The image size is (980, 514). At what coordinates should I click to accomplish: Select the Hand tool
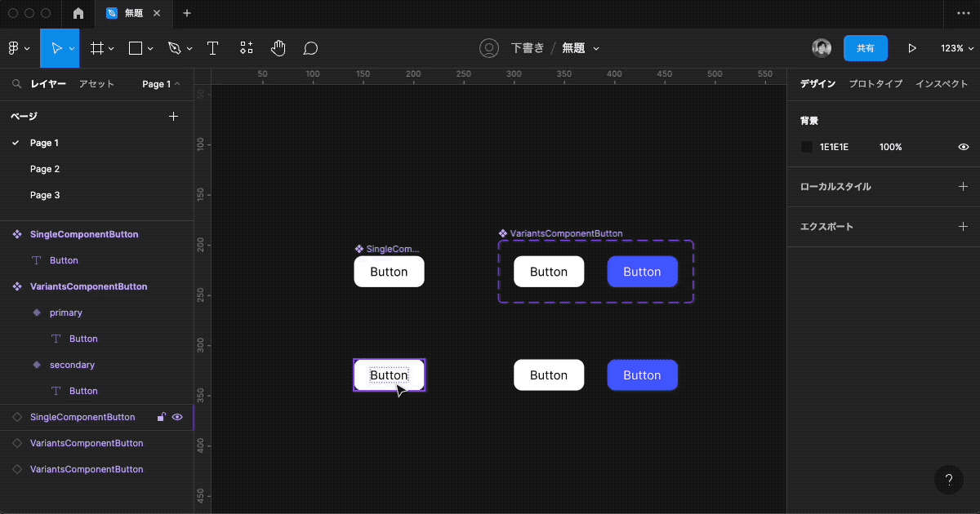278,48
